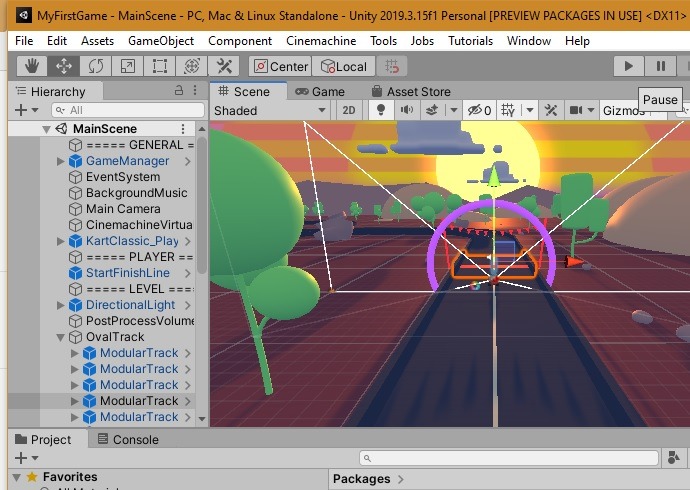Focus the Hierarchy search field

pyautogui.click(x=128, y=110)
